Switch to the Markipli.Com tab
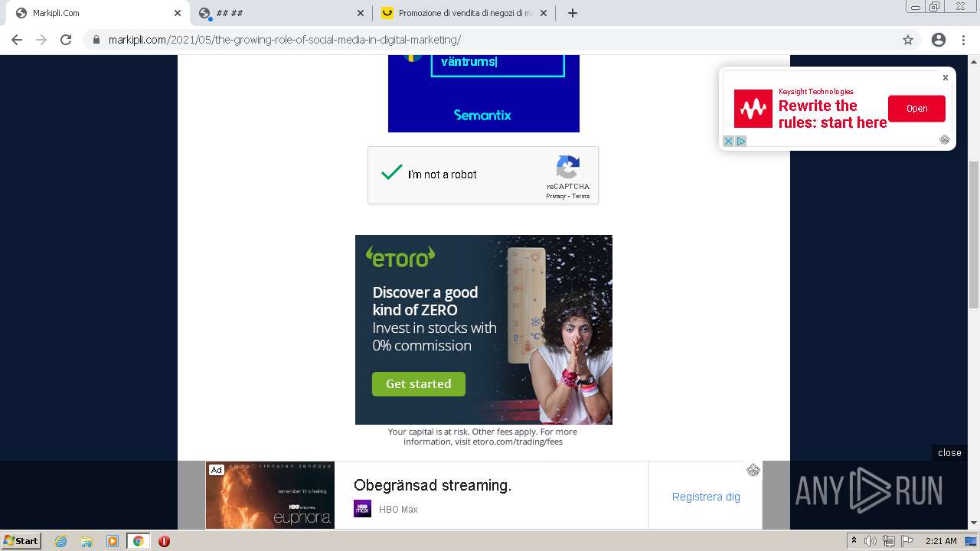980x551 pixels. pyautogui.click(x=96, y=13)
